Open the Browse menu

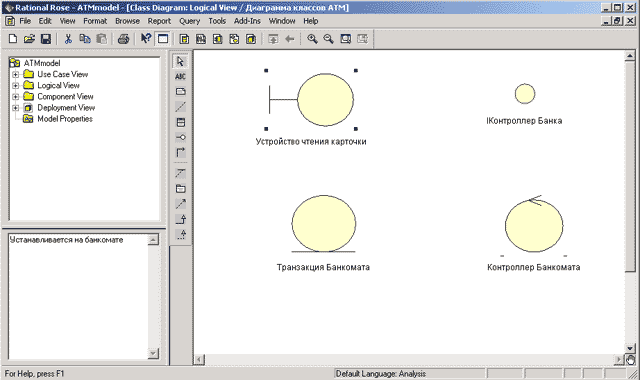[127, 21]
